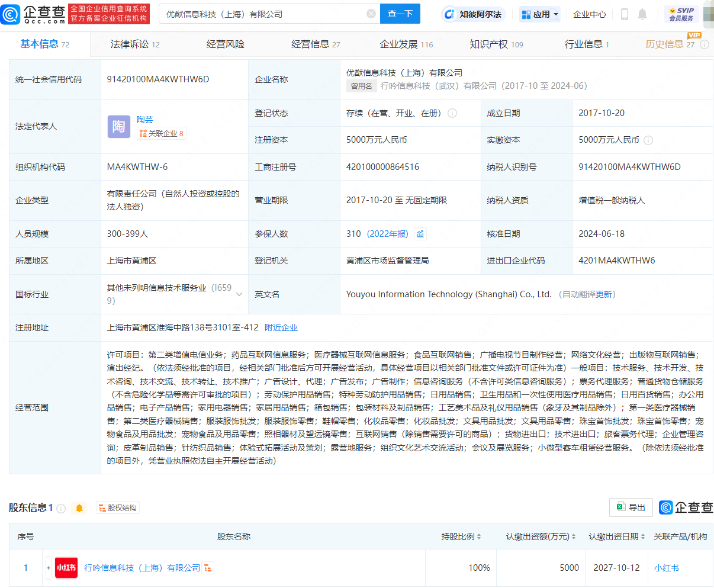Open 关联企业 8 link
Image resolution: width=714 pixels, height=588 pixels.
click(162, 134)
